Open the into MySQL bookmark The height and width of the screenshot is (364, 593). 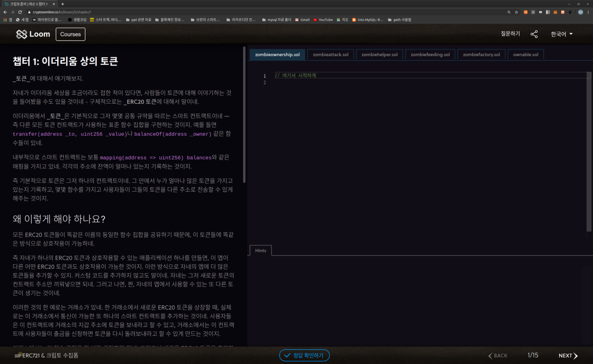click(x=367, y=20)
